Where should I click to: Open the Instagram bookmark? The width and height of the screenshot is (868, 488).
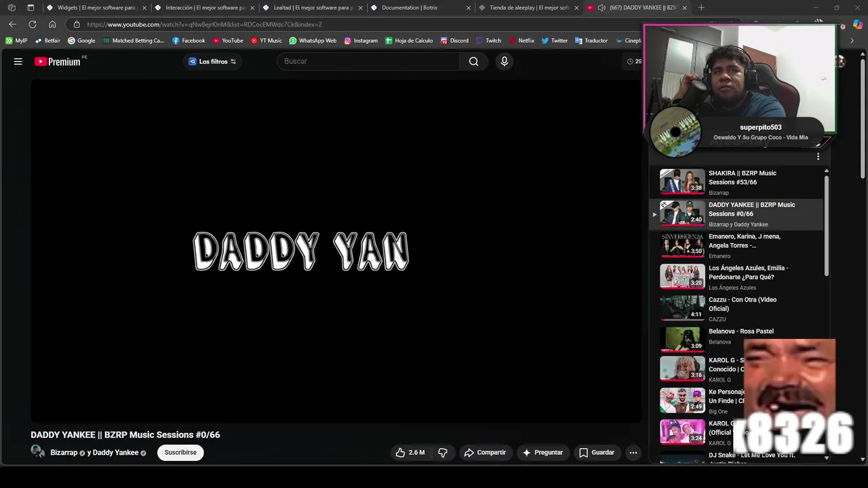[x=361, y=41]
